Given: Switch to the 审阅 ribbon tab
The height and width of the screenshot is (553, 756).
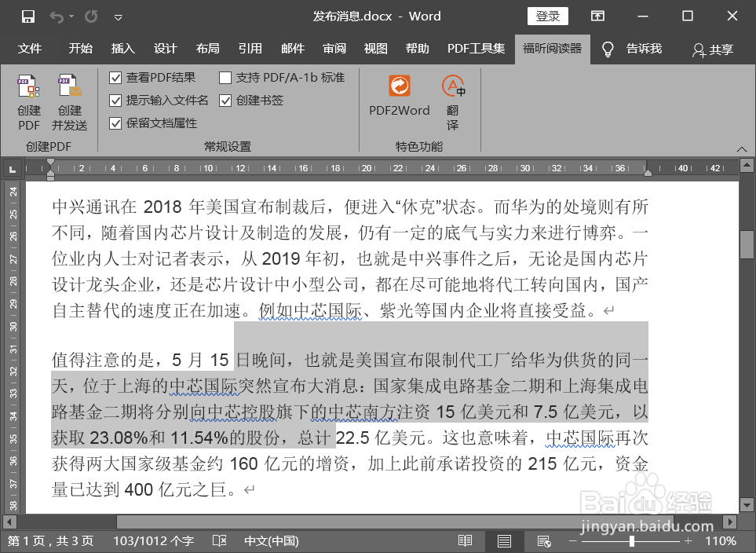Looking at the screenshot, I should point(334,49).
